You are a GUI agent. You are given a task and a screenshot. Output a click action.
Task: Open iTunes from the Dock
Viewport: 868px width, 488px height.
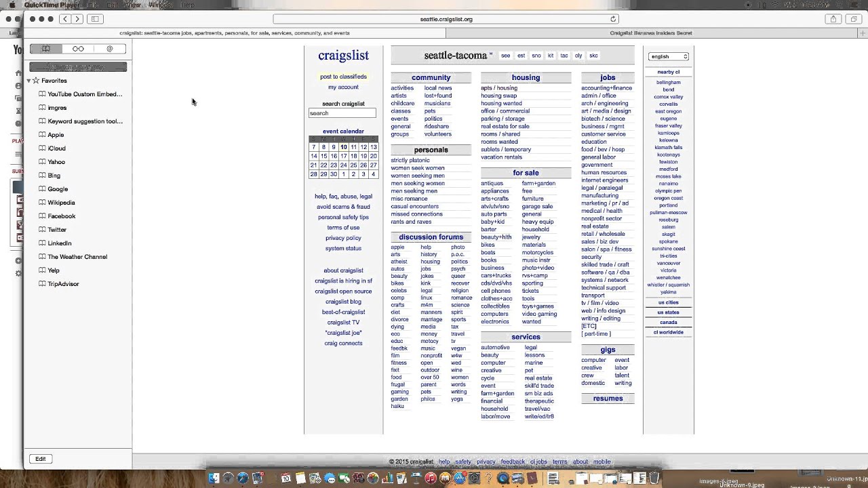pyautogui.click(x=431, y=479)
